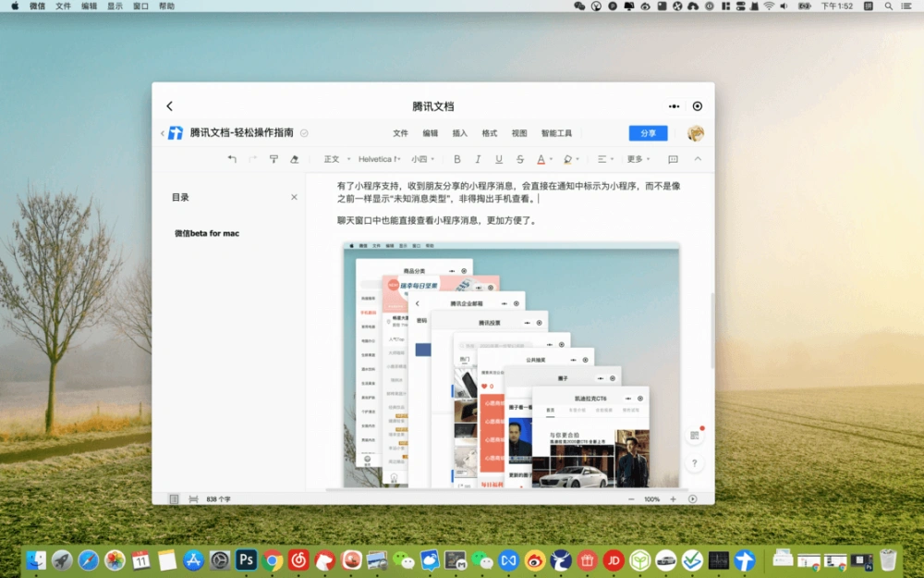Toggle underline formatting

pyautogui.click(x=499, y=159)
